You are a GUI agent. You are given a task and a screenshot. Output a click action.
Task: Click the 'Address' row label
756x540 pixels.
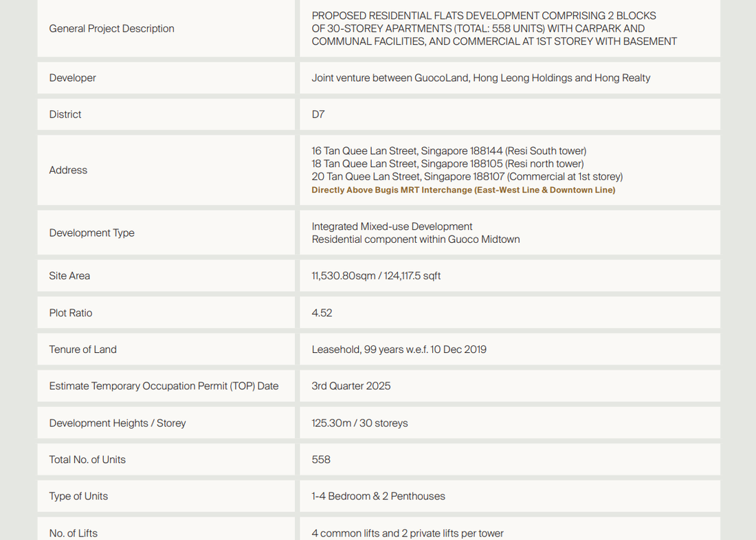[x=68, y=170]
